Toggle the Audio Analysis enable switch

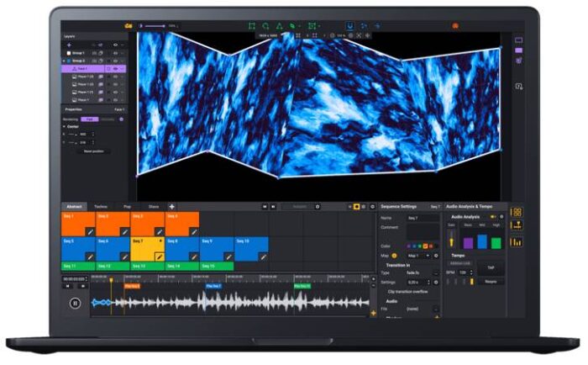tap(493, 216)
